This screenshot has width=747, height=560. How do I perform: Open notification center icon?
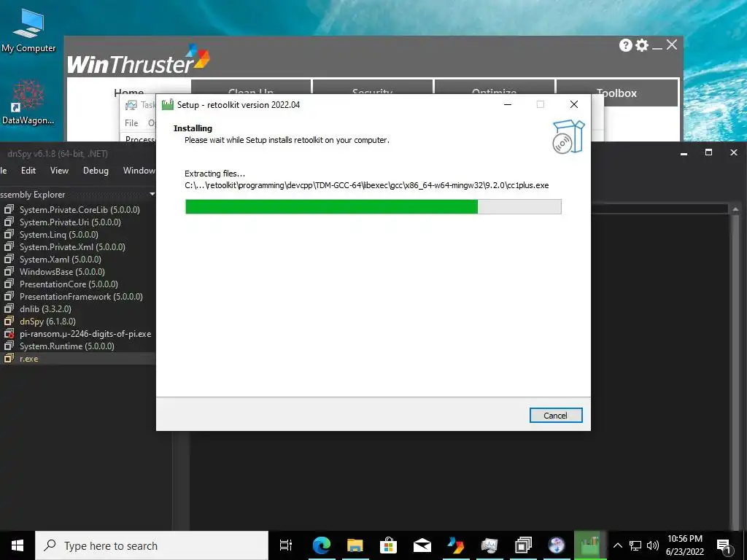click(724, 545)
